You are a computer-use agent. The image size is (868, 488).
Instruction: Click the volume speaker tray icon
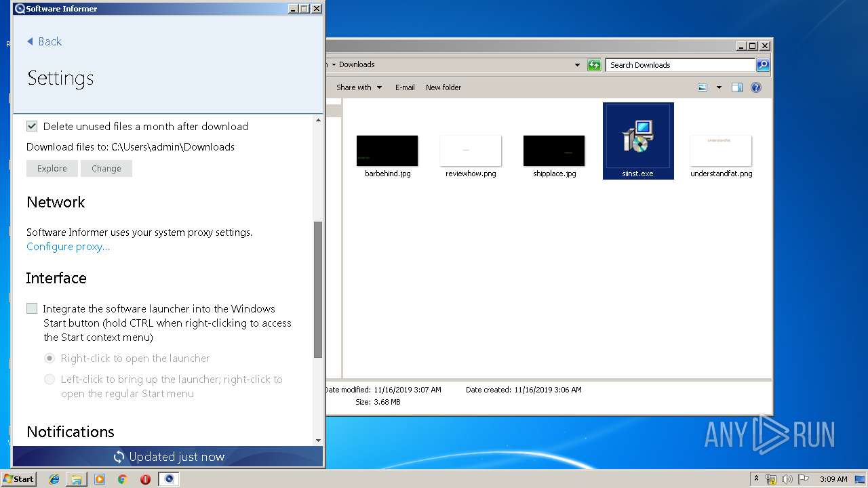tap(787, 479)
